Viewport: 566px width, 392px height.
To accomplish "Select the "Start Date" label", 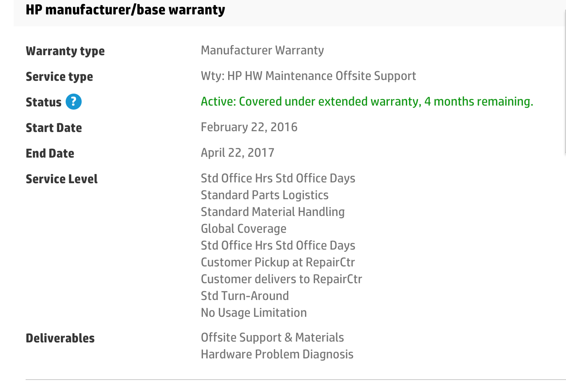I will coord(54,128).
